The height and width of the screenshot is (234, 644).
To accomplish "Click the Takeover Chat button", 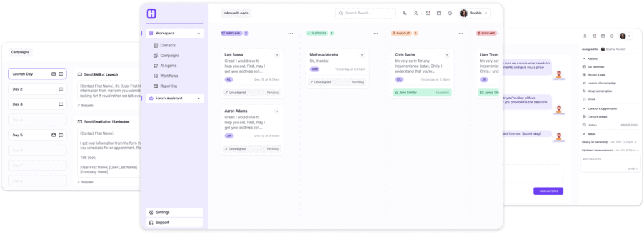I will pyautogui.click(x=548, y=191).
